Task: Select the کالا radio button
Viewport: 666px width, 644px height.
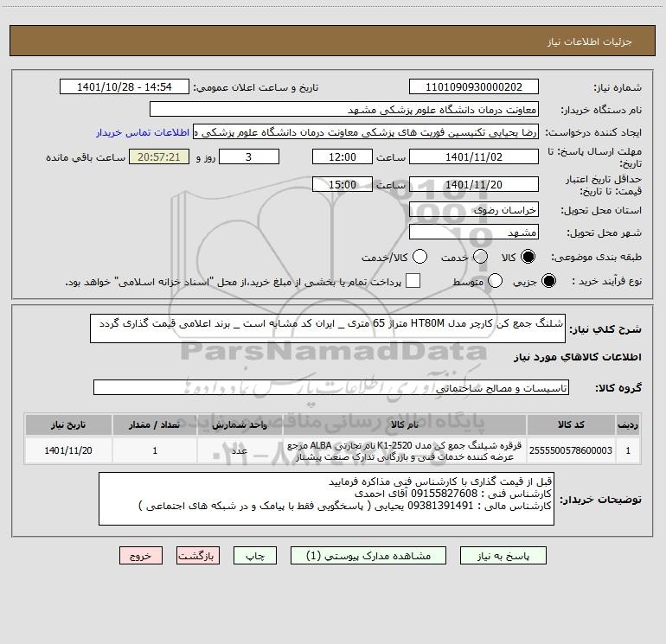Action: point(528,257)
